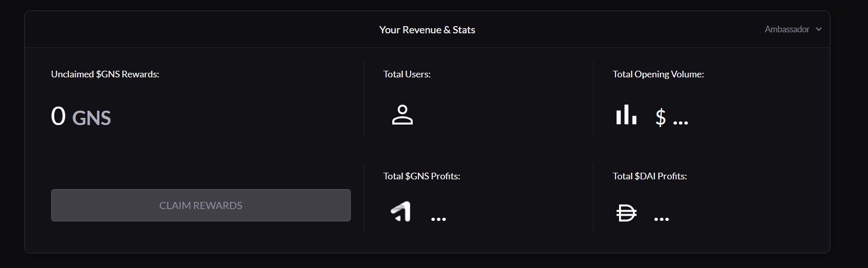Click the loading GNS profits value
The height and width of the screenshot is (268, 868).
(x=438, y=219)
